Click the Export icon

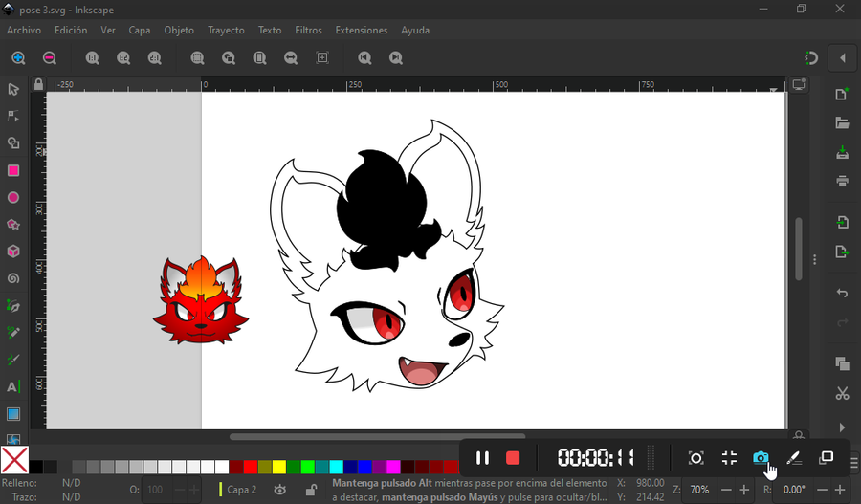842,252
